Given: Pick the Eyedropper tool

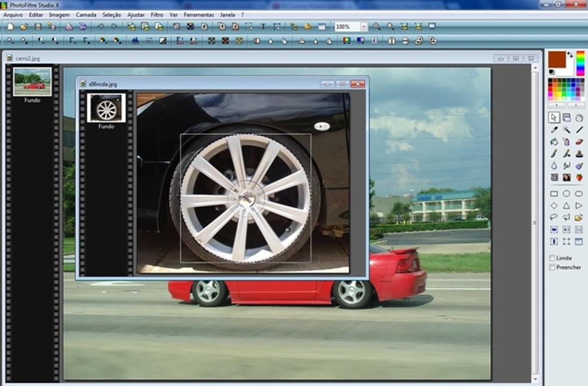Looking at the screenshot, I should click(554, 130).
